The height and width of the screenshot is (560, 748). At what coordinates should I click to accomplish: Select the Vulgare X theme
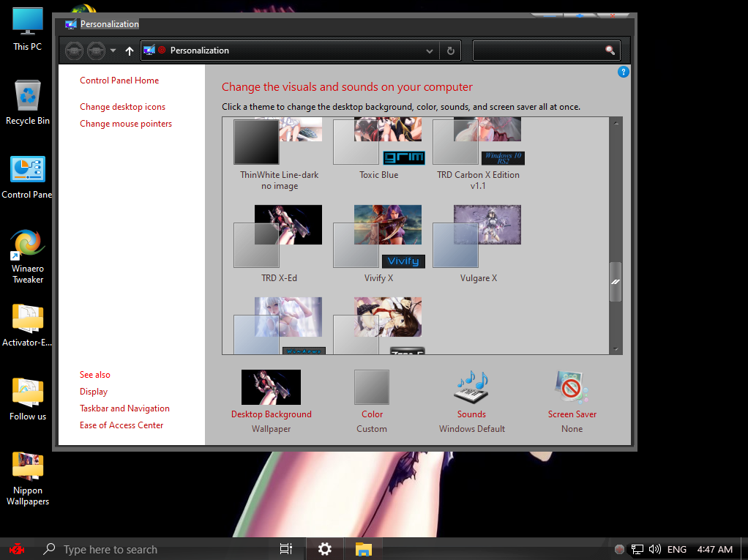(x=478, y=244)
